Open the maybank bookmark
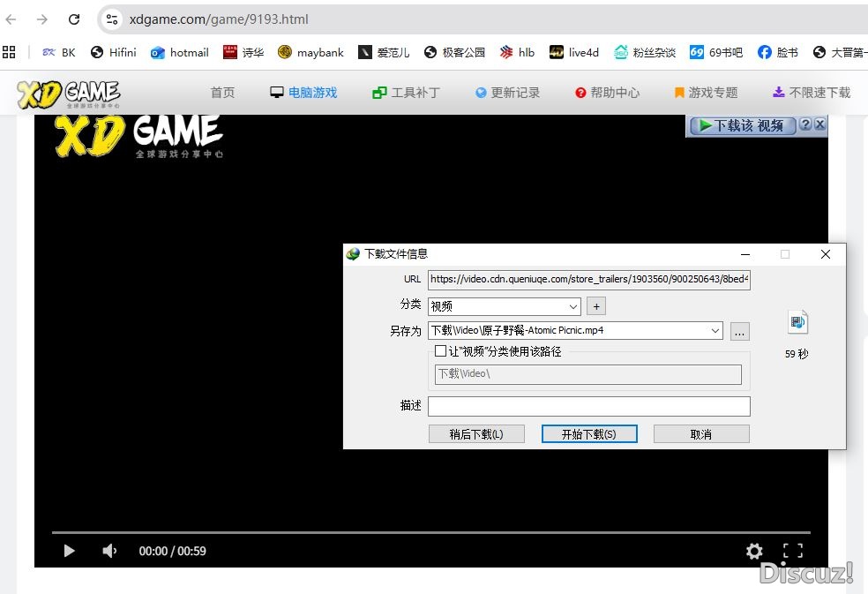The height and width of the screenshot is (594, 868). pyautogui.click(x=311, y=52)
